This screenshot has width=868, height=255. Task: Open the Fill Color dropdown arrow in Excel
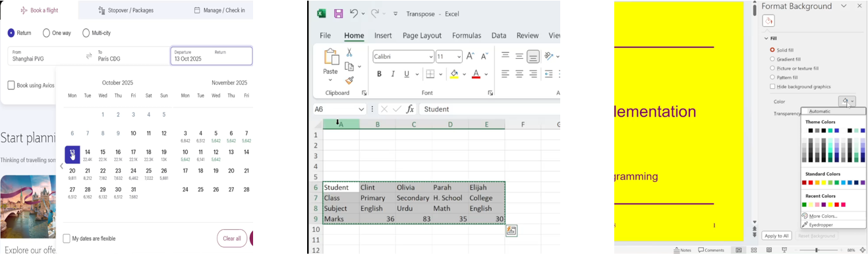pyautogui.click(x=464, y=74)
